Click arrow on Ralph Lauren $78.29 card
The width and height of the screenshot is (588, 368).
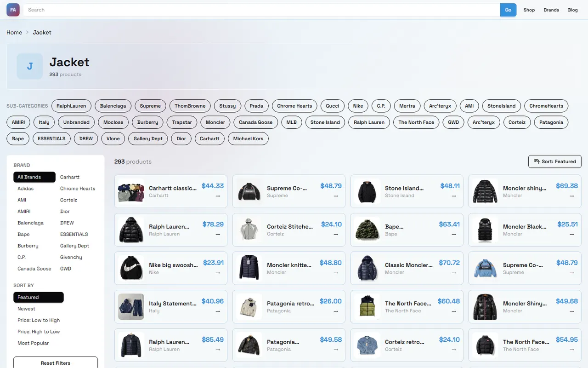pyautogui.click(x=218, y=234)
